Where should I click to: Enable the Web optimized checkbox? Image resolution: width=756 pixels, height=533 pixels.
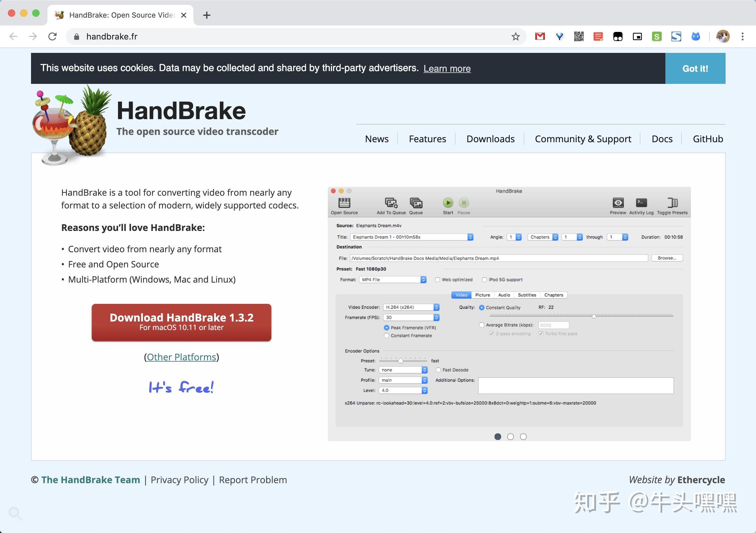[438, 279]
